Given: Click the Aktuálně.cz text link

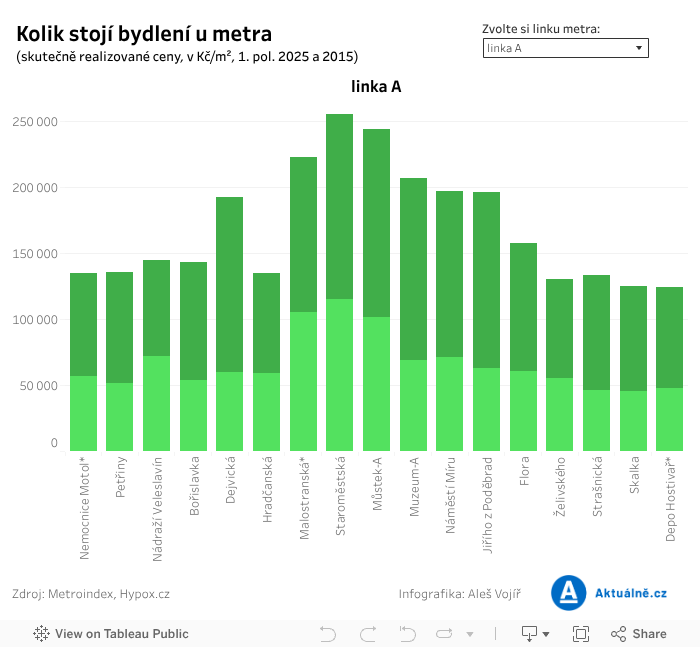Looking at the screenshot, I should [x=631, y=593].
